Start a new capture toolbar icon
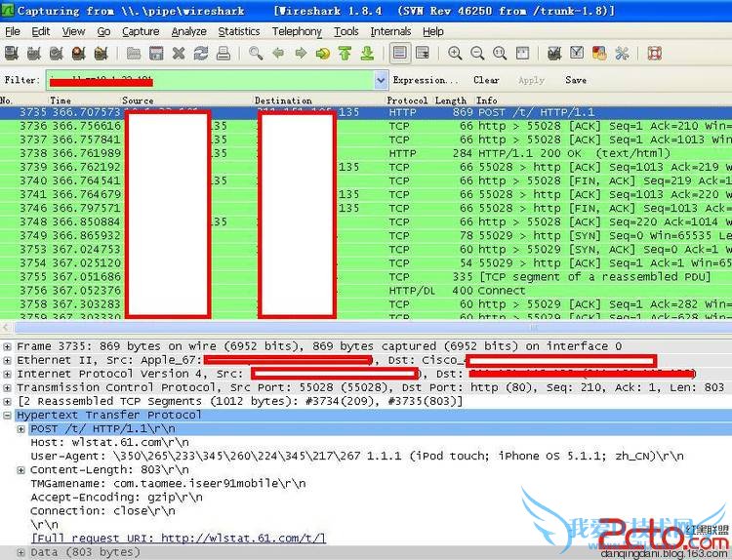Screen dimensions: 732x560 56,54
